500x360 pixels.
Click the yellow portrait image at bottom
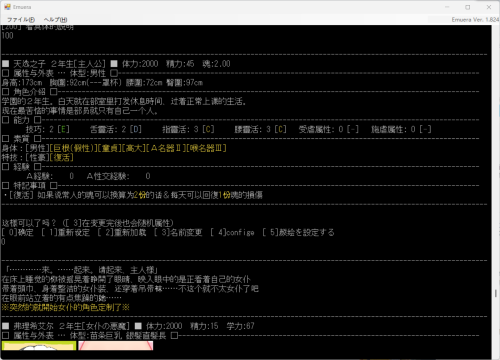coord(39,346)
